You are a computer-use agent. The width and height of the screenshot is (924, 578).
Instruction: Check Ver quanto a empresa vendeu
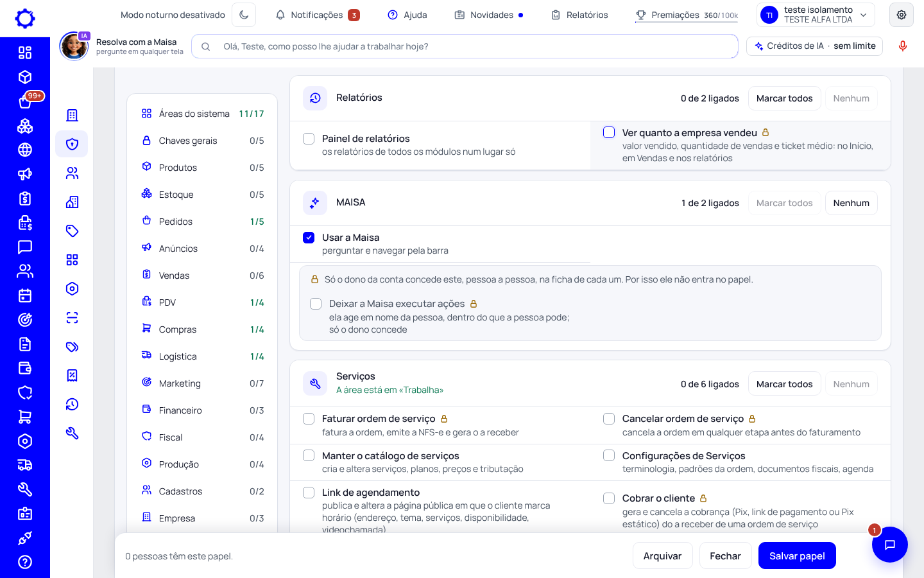[609, 132]
